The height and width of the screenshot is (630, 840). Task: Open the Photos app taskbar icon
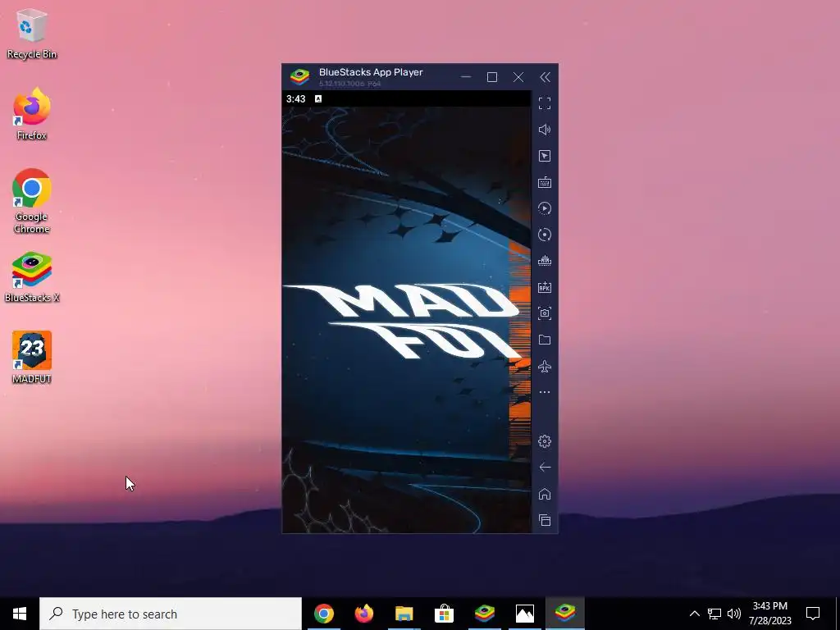pos(524,614)
